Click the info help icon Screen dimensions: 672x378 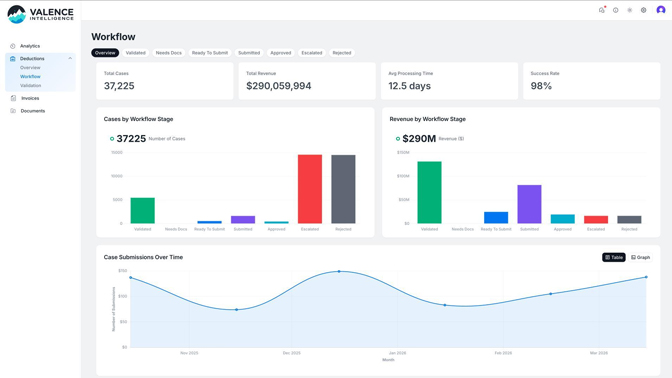click(x=615, y=10)
